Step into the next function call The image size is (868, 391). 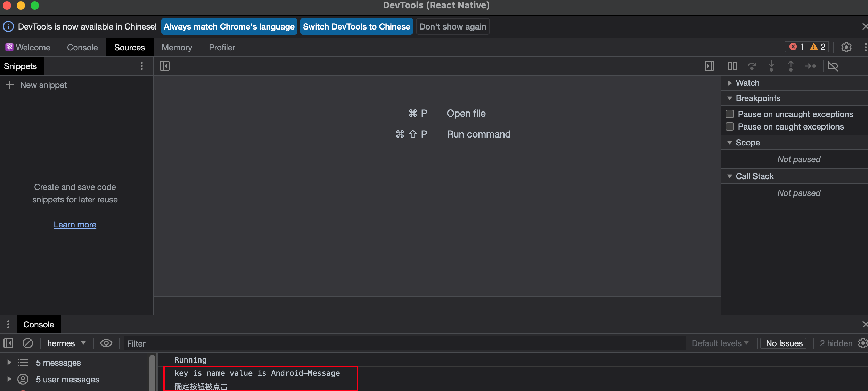(771, 66)
